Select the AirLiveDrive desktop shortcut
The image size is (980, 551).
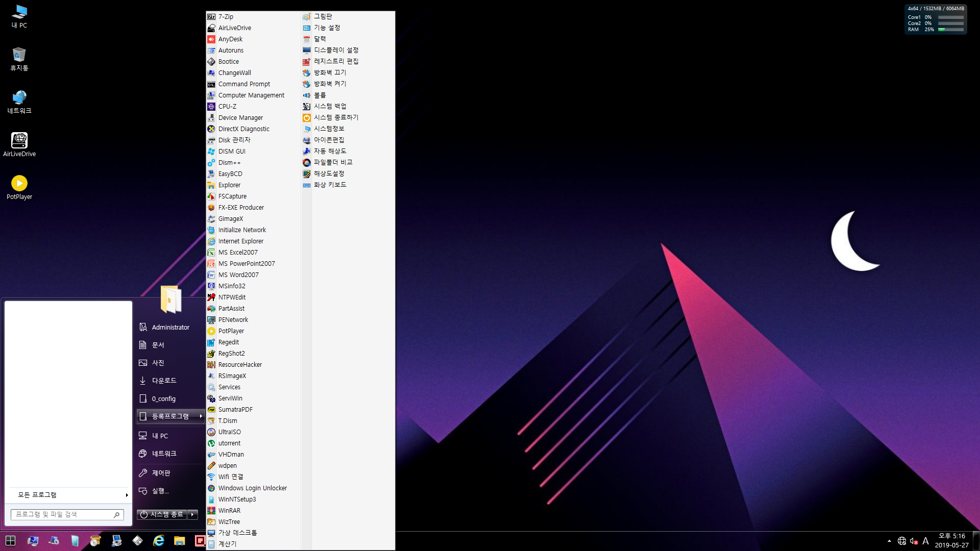pos(19,145)
